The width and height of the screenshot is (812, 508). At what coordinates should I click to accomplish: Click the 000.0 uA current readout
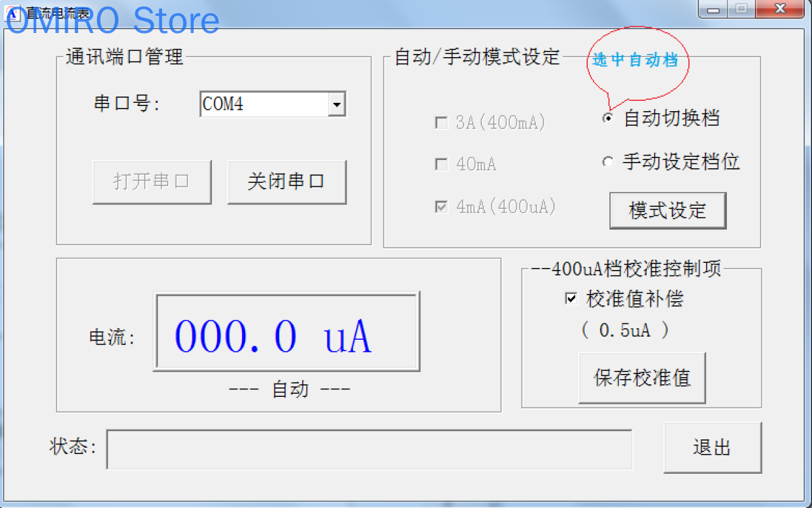[286, 332]
